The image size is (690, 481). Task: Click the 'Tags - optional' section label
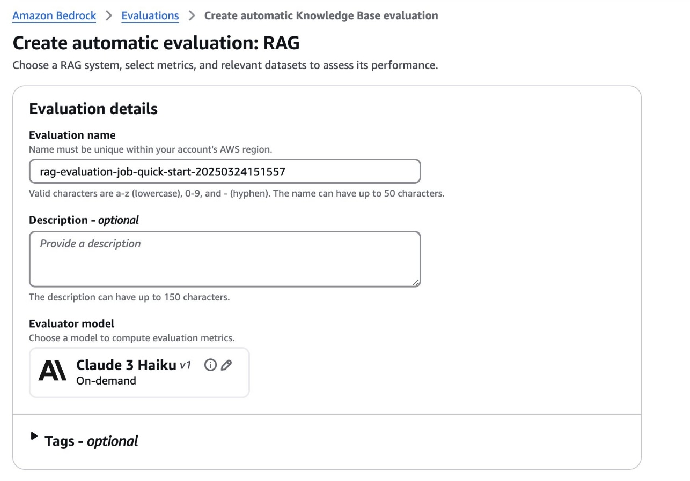point(91,441)
